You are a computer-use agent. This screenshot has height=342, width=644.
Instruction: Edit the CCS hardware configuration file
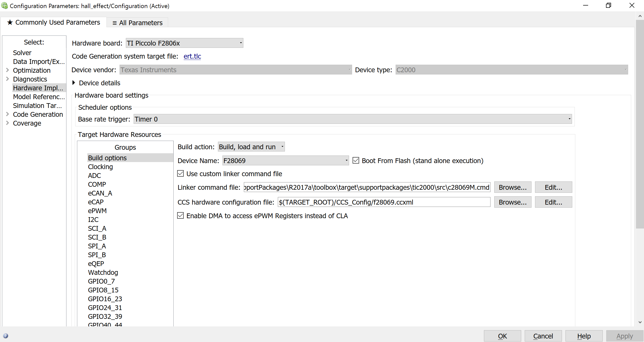tap(553, 202)
